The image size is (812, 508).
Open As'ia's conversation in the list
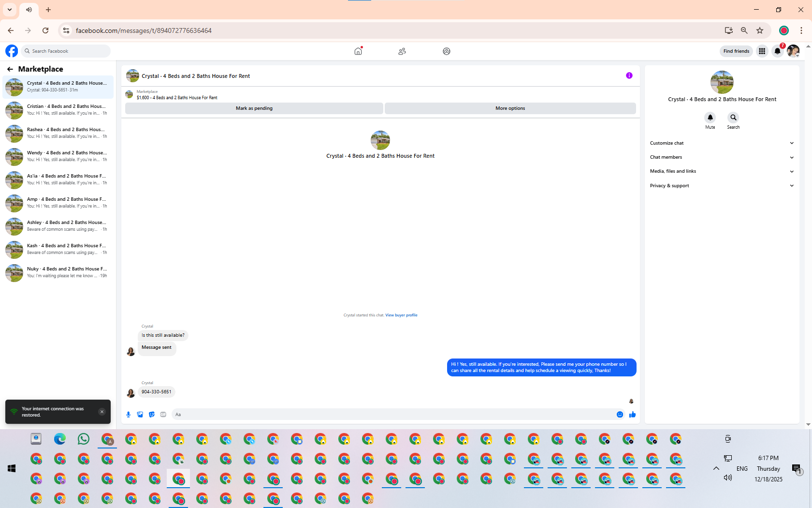[58, 180]
